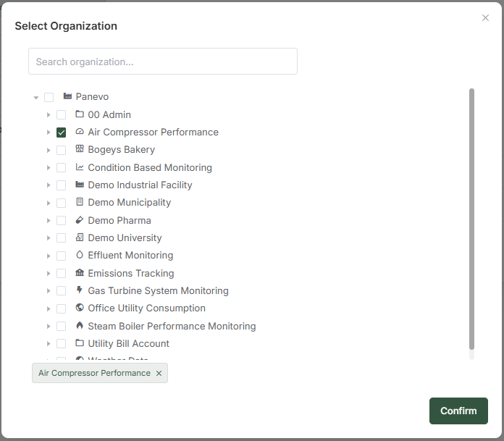Expand the Steam Boiler Performance Monitoring node
504x441 pixels.
[49, 327]
